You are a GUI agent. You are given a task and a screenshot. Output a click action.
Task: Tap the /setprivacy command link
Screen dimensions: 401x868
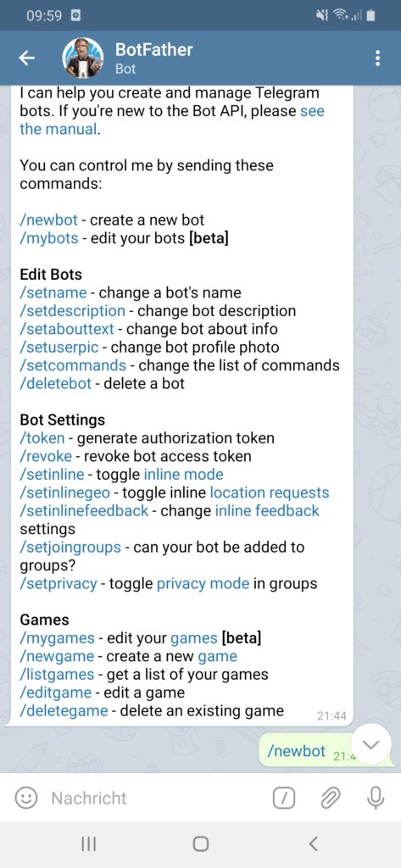(x=58, y=583)
